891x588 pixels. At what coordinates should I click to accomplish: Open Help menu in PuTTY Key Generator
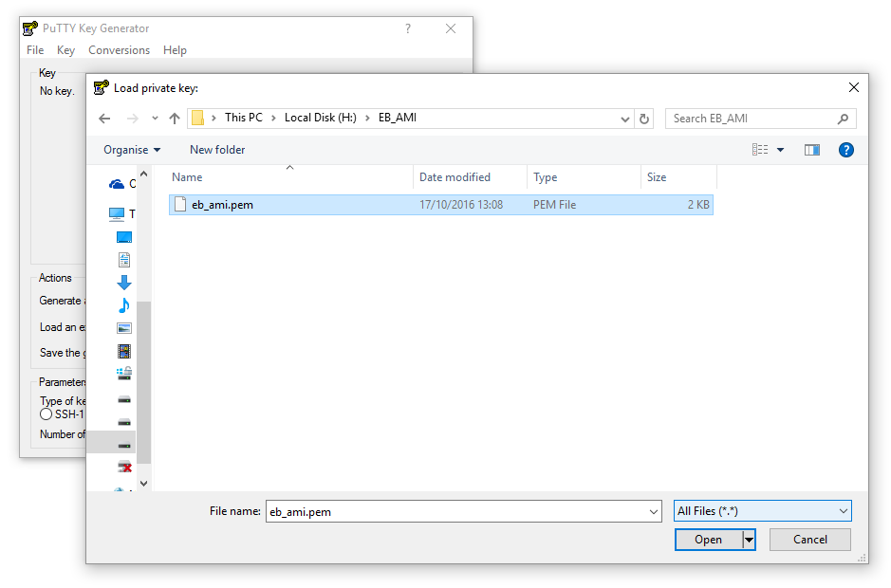coord(175,50)
